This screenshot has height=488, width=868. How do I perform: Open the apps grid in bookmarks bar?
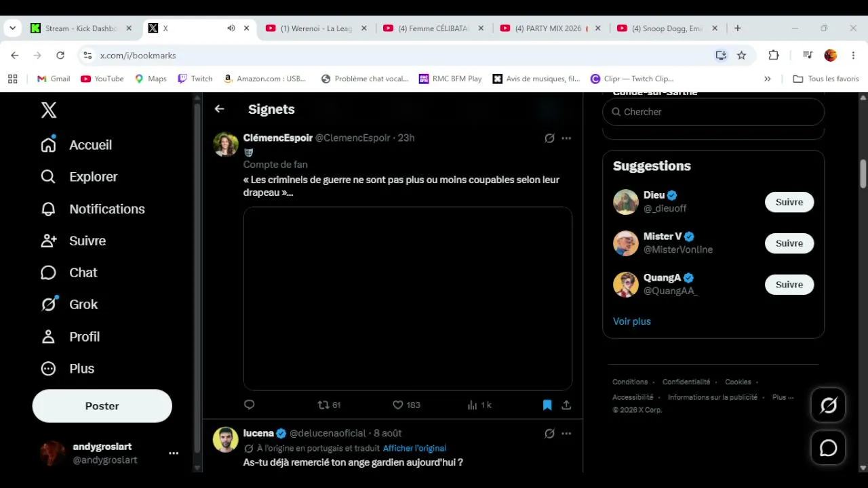point(12,79)
